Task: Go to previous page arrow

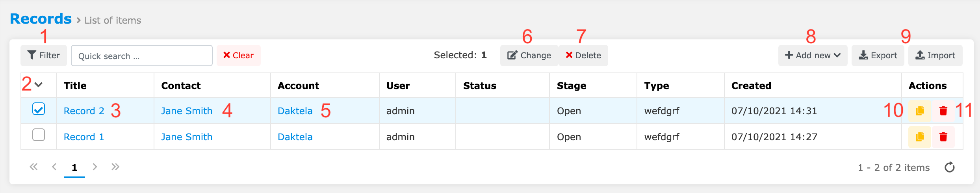Action: [54, 167]
